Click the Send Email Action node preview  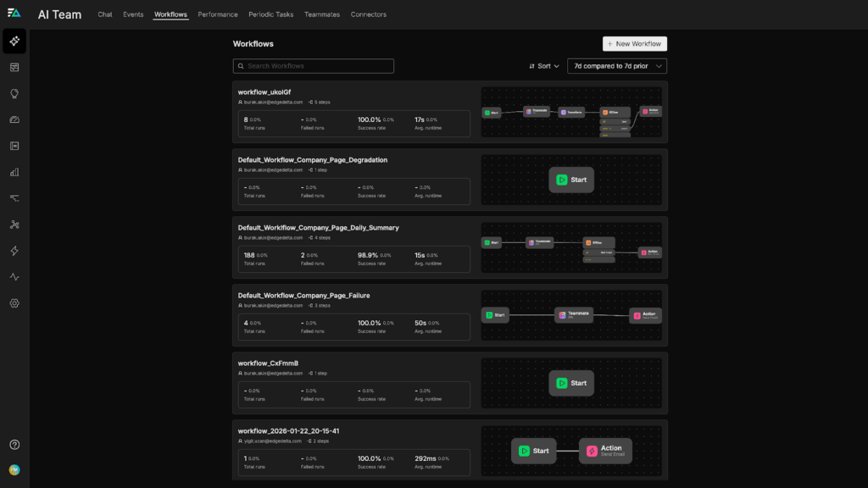(605, 451)
